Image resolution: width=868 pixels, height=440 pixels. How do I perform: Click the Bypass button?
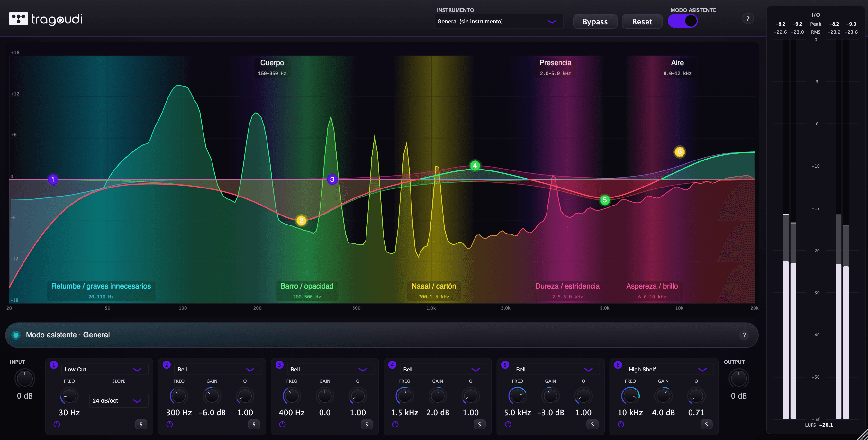pyautogui.click(x=595, y=22)
